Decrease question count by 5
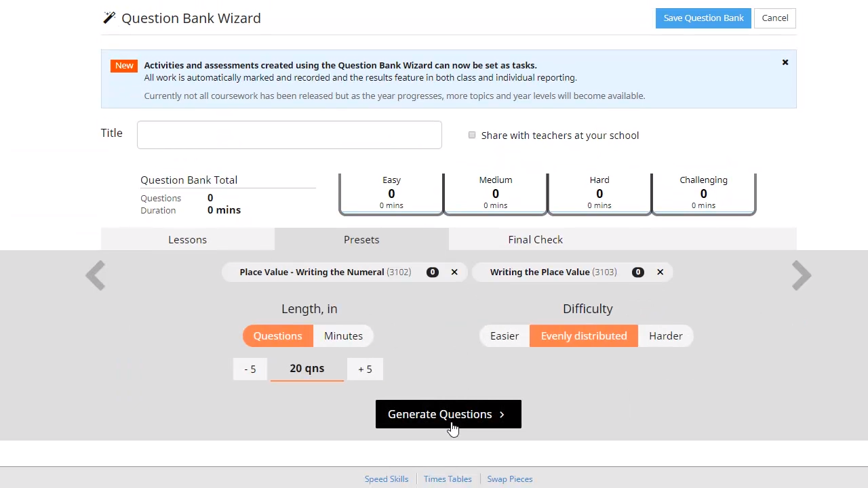Image resolution: width=868 pixels, height=488 pixels. coord(250,369)
